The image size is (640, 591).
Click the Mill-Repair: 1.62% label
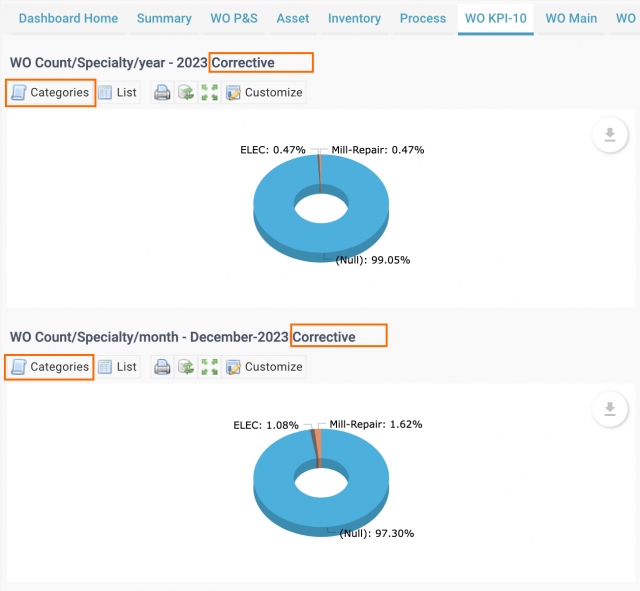376,424
